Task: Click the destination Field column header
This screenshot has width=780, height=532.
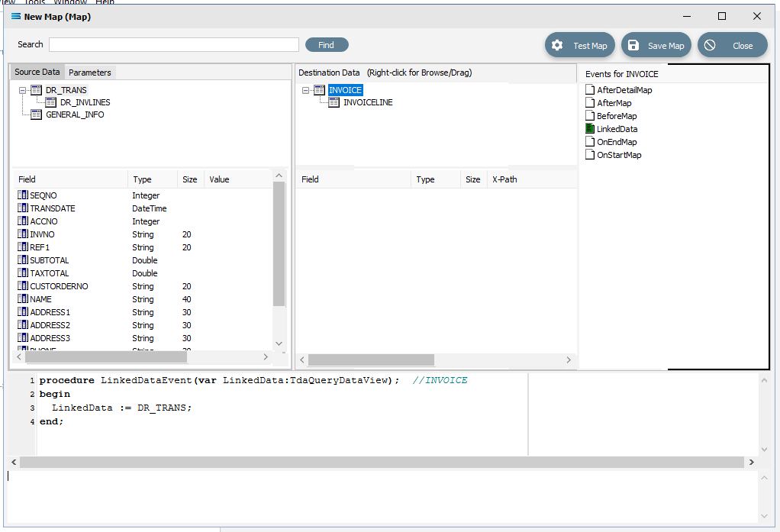Action: [x=353, y=179]
